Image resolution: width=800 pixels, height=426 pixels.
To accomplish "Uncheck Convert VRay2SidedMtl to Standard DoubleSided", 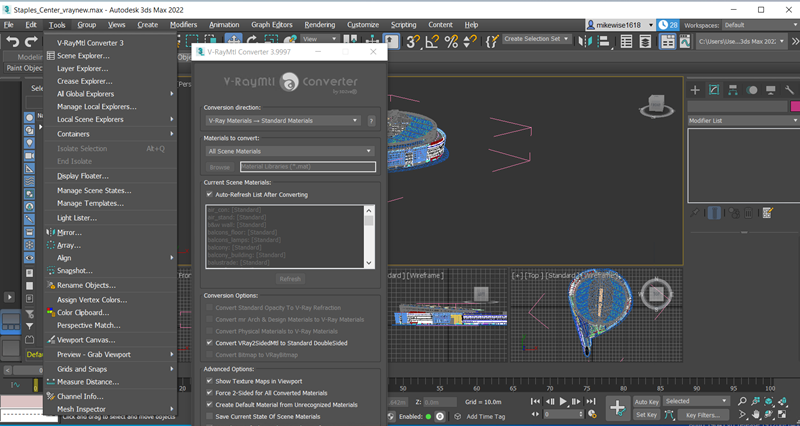I will coord(209,342).
